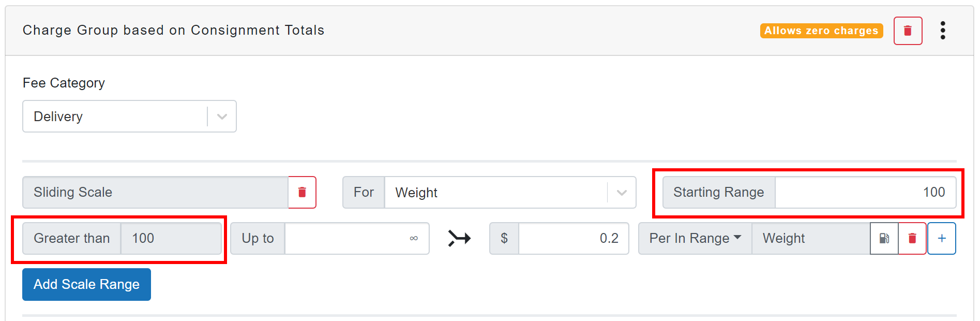This screenshot has width=980, height=321.
Task: Click the Up to infinity input
Action: coord(357,238)
